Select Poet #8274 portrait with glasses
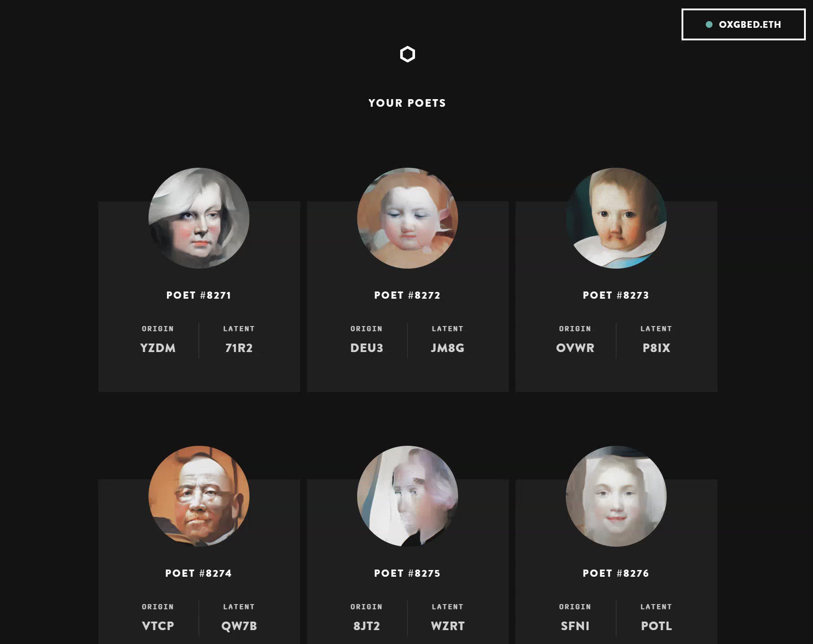 (x=199, y=496)
